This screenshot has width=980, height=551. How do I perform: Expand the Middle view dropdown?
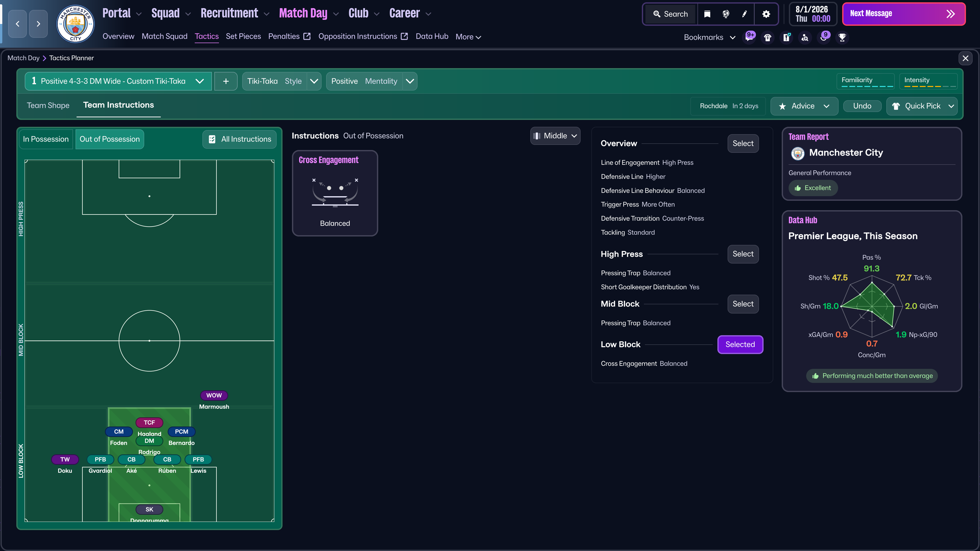(555, 136)
